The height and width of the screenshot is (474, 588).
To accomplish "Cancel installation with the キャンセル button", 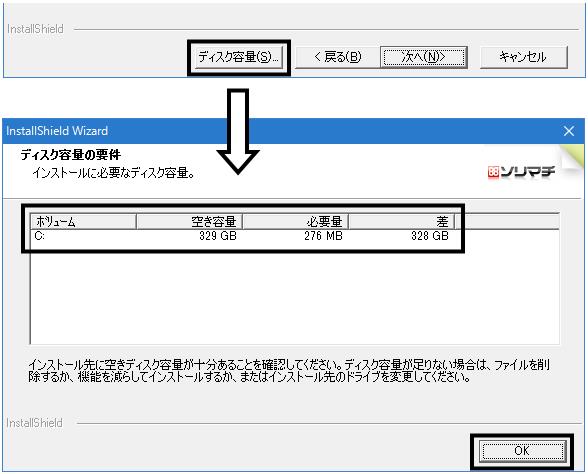I will tap(524, 57).
